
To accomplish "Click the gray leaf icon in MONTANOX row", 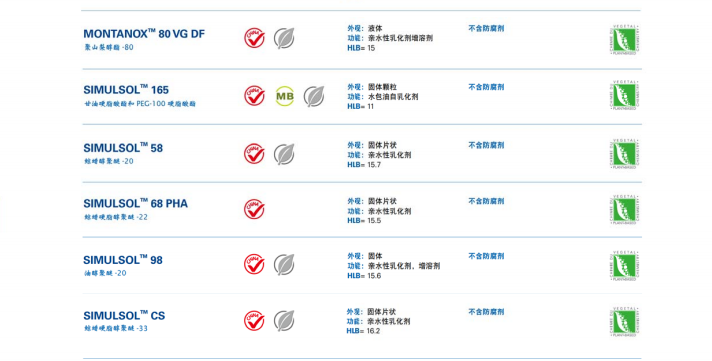I will [x=284, y=38].
